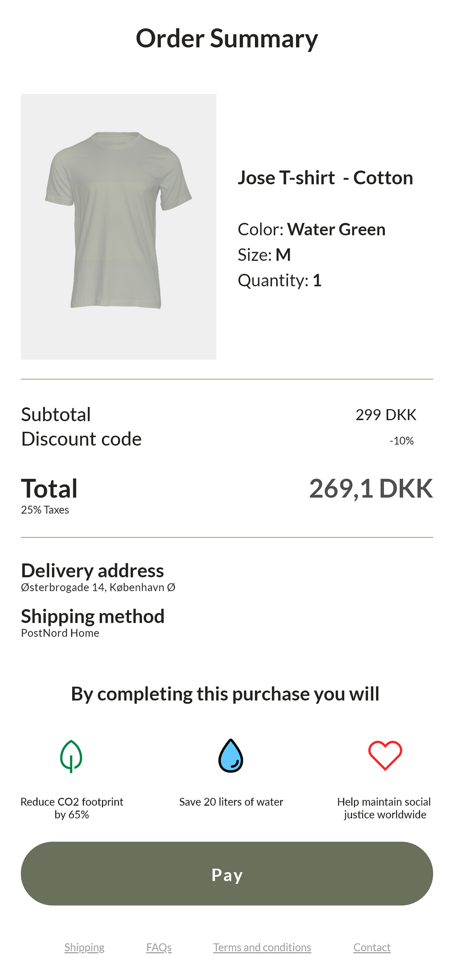Click the T-shirt product image
Viewport: 454px width, 980px height.
[118, 226]
